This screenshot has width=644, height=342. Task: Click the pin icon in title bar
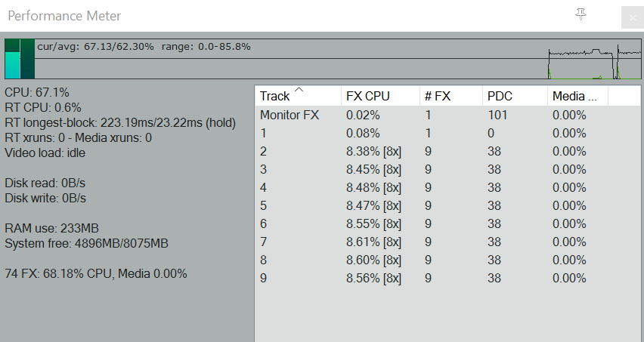pos(581,14)
